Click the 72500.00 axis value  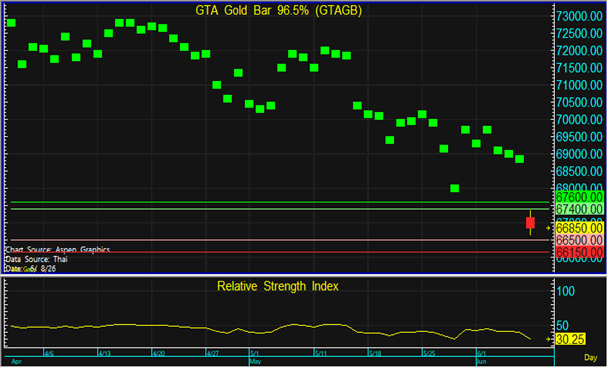tap(579, 34)
